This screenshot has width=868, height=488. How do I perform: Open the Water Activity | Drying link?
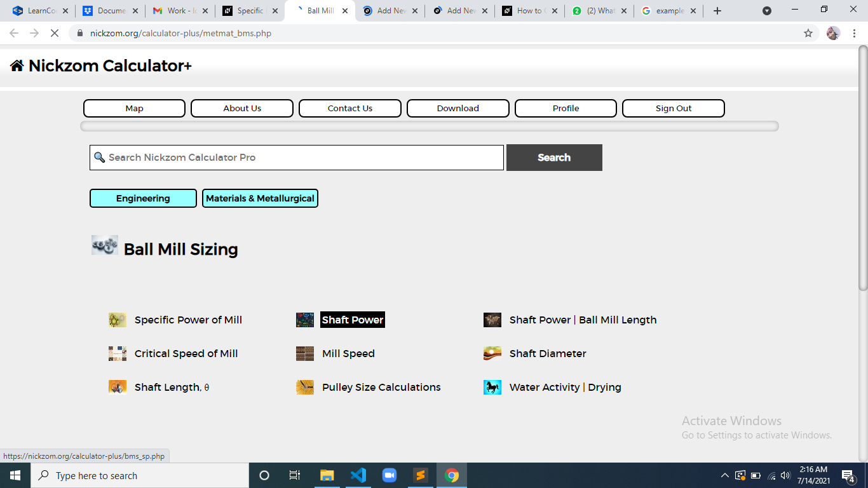[566, 387]
